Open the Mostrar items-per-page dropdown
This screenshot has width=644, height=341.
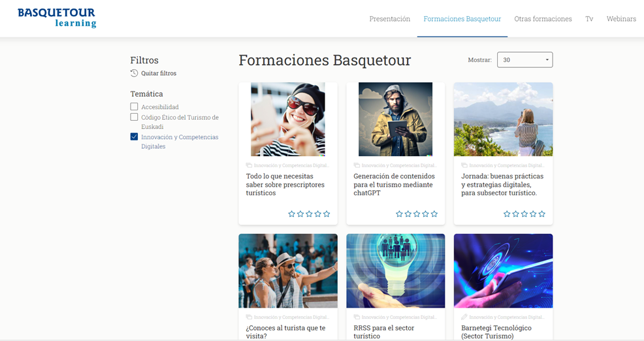pos(524,60)
